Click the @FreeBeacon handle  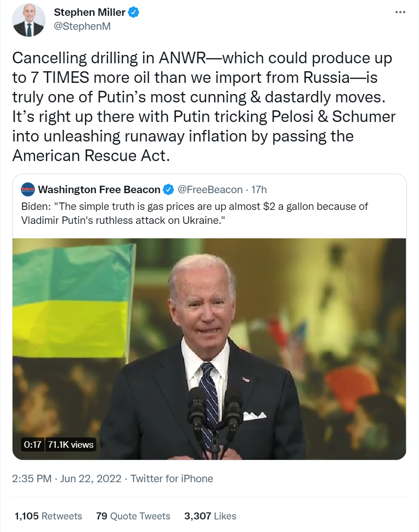point(210,189)
